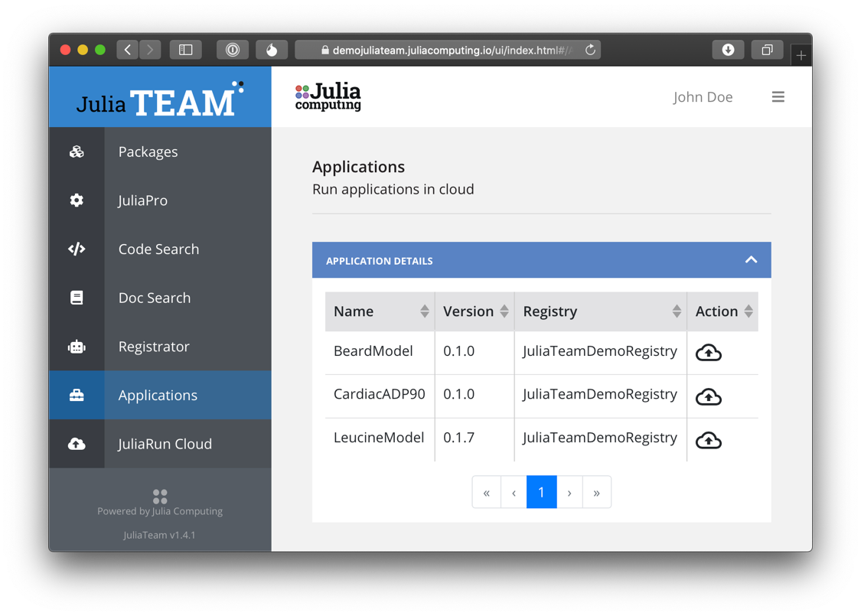This screenshot has width=861, height=616.
Task: Click the 1Password extension icon in toolbar
Action: coord(233,50)
